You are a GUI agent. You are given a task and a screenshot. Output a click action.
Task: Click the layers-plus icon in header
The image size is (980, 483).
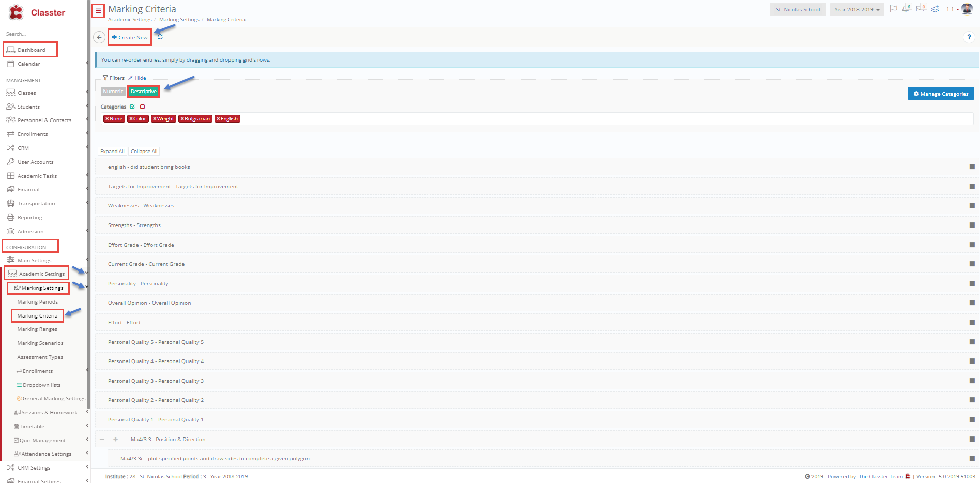point(935,9)
